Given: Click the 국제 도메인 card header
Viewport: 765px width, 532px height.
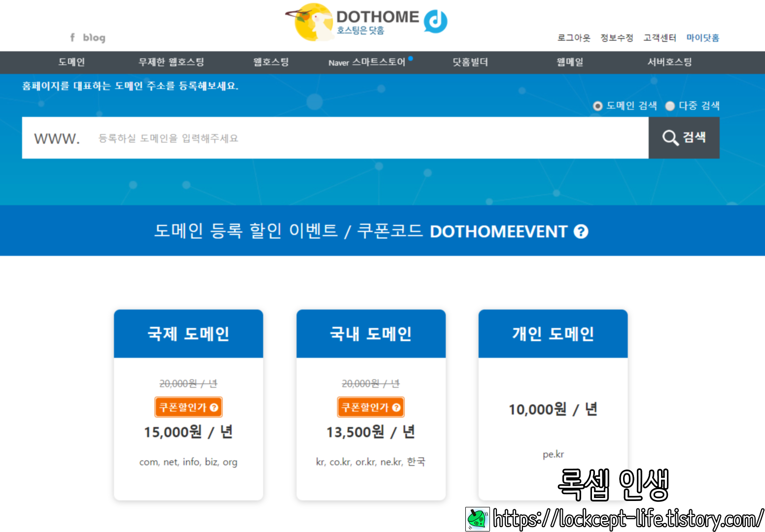Looking at the screenshot, I should coord(188,333).
